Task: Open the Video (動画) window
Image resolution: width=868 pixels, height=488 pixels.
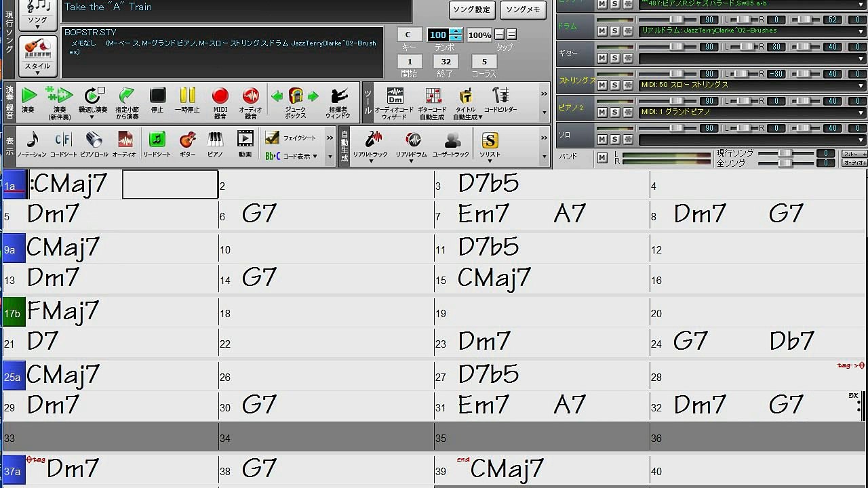Action: tap(245, 144)
